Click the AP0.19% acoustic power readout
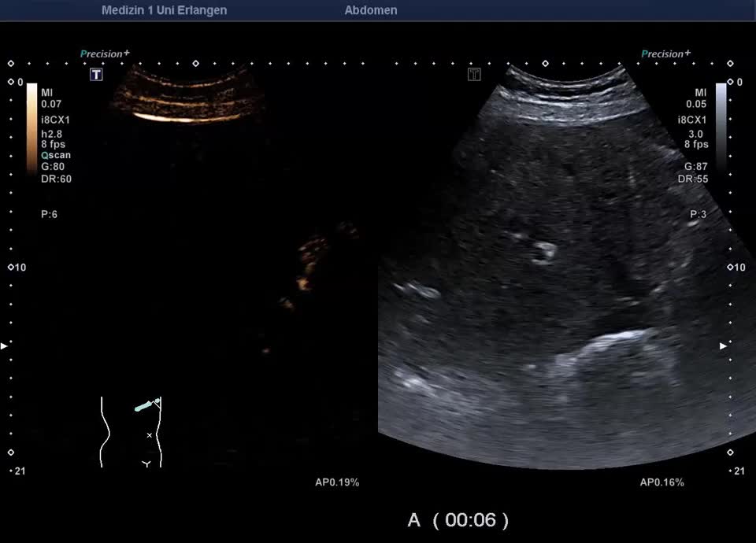This screenshot has width=756, height=543. [x=337, y=482]
